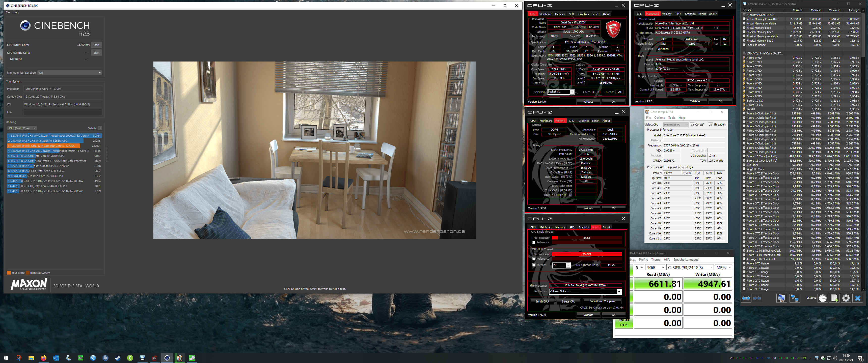Expand the Reference Please Select dropdown
The image size is (868, 363).
(619, 291)
